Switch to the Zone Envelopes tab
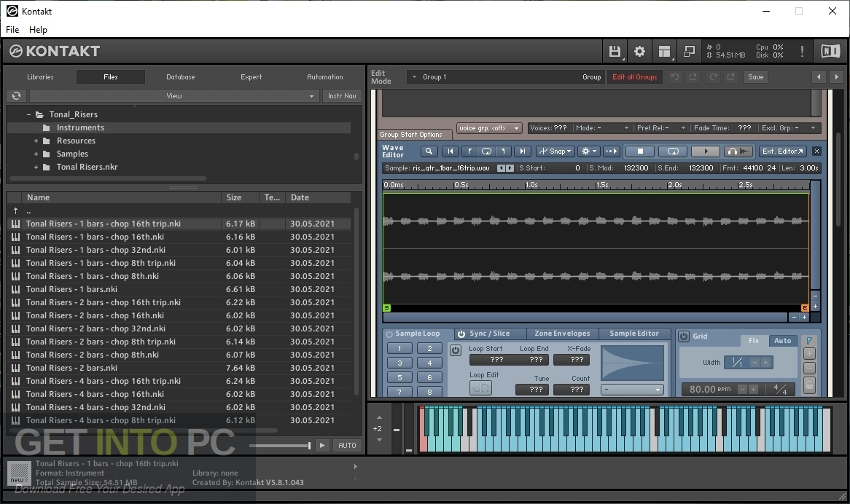 click(562, 334)
